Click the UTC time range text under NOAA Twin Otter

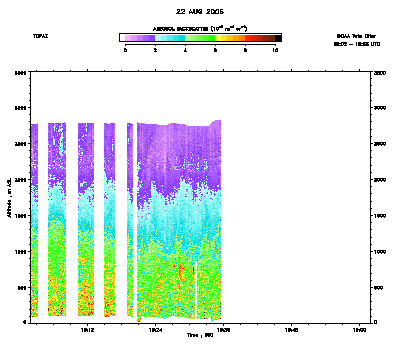tap(357, 44)
